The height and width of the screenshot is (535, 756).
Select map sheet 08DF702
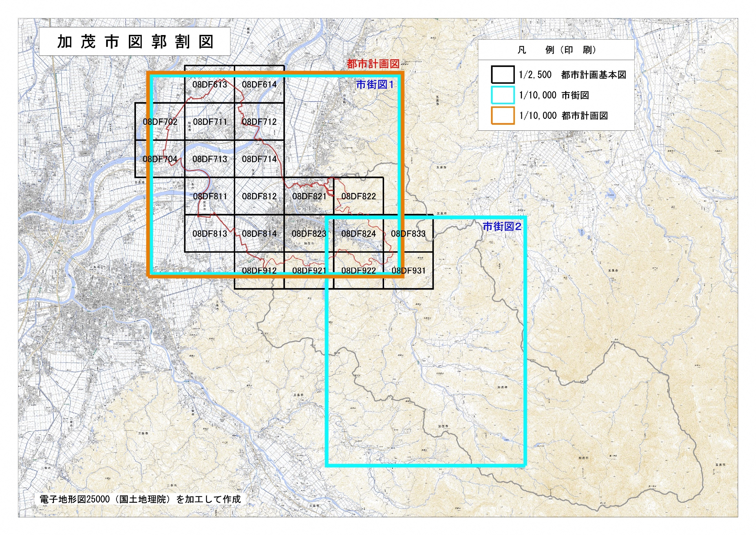pos(160,122)
